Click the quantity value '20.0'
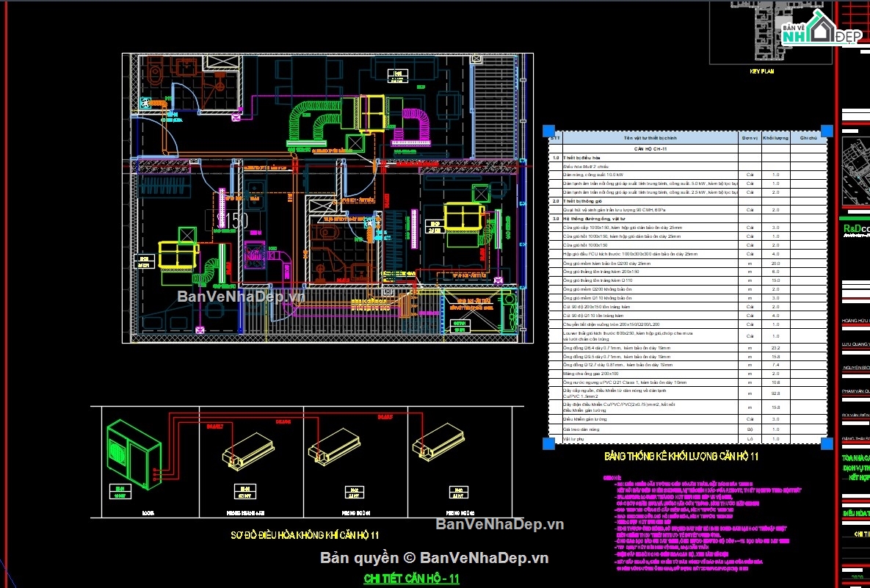870x588 pixels. point(776,263)
